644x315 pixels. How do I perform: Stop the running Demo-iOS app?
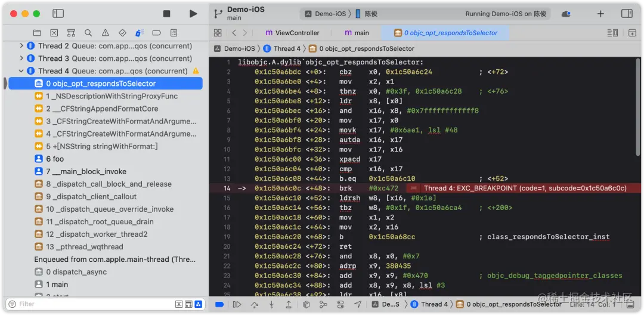166,14
